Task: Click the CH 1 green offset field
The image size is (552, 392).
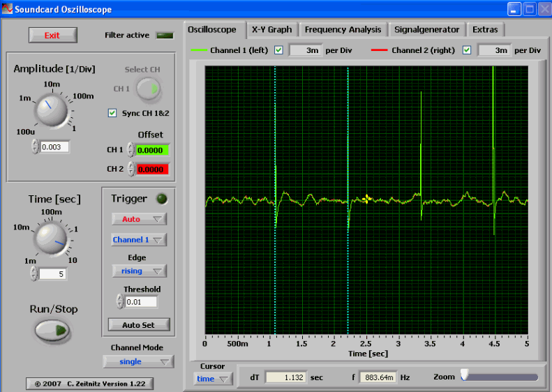Action: tap(152, 150)
